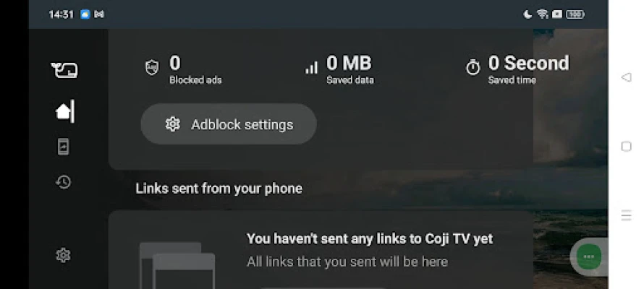This screenshot has height=289, width=644.
Task: Open browsing history from sidebar
Action: pyautogui.click(x=64, y=182)
